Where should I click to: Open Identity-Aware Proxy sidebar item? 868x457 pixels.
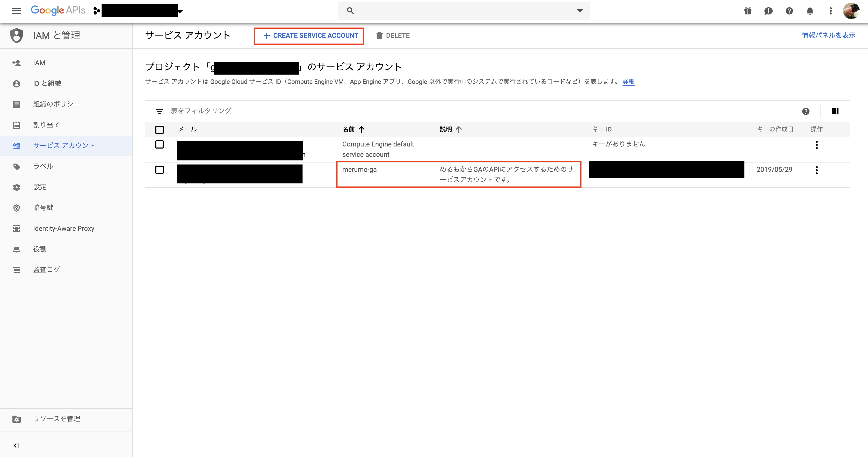point(63,228)
